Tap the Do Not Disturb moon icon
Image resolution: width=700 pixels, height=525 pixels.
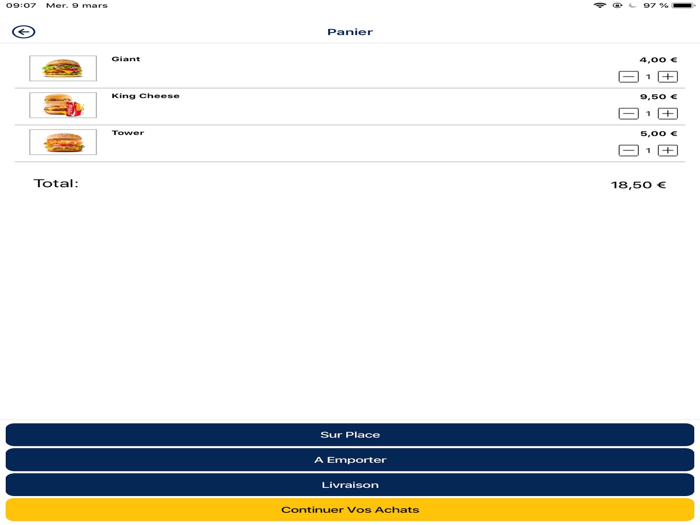[x=632, y=5]
